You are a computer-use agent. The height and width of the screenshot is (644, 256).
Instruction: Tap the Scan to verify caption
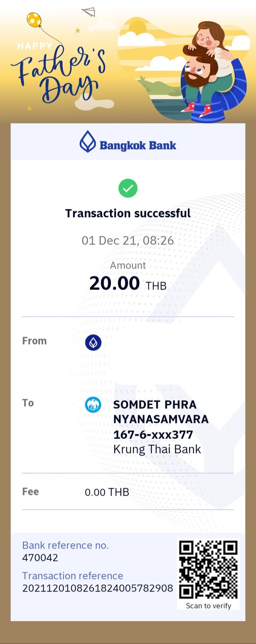click(x=208, y=606)
